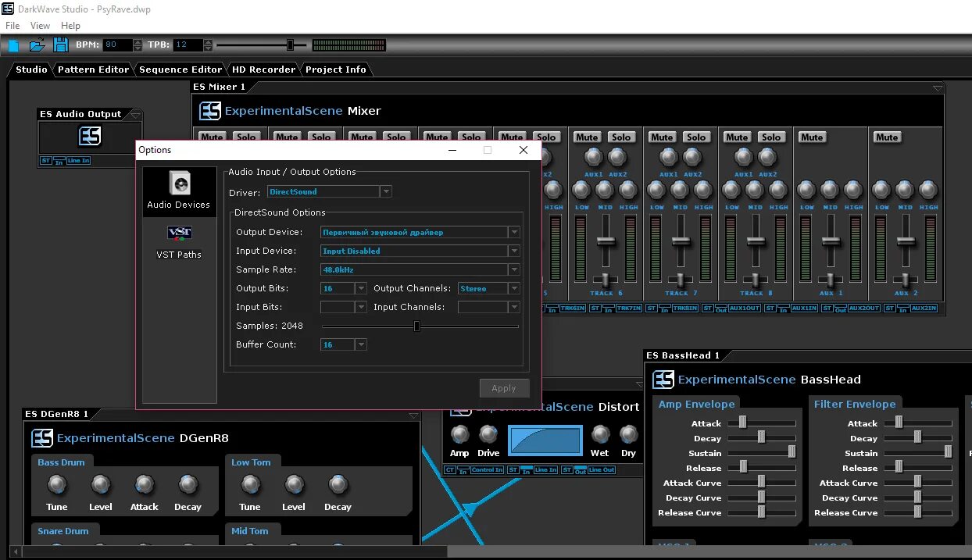Adjust the Samples slider in Options
This screenshot has width=972, height=560.
(416, 326)
